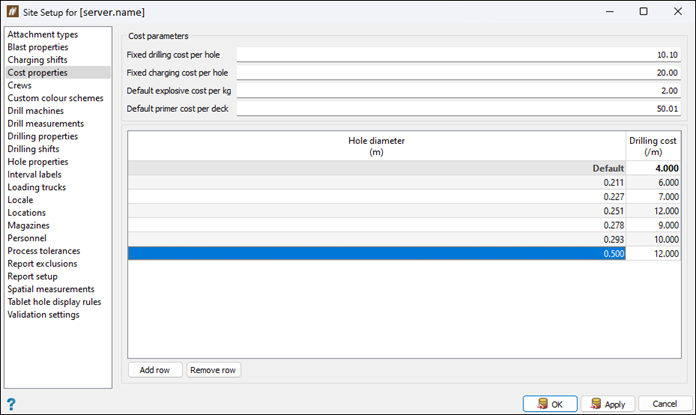Select Blast properties from the list

coord(38,47)
